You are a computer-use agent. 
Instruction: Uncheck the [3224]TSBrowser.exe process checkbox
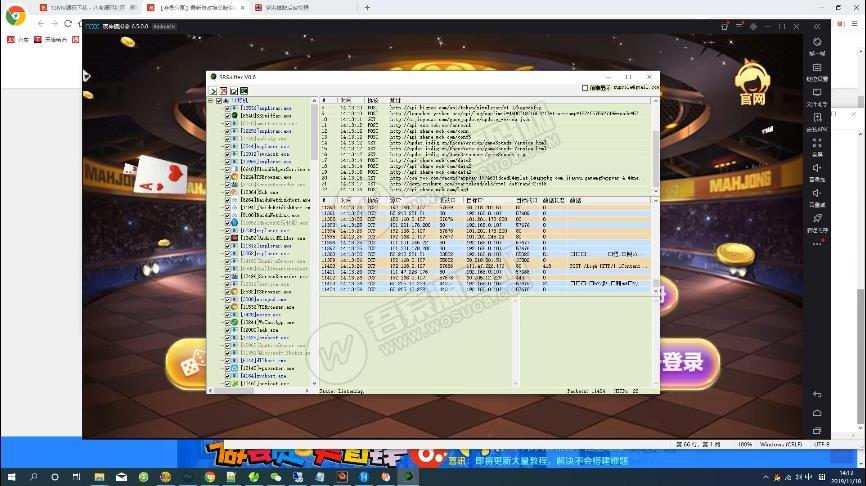point(228,177)
